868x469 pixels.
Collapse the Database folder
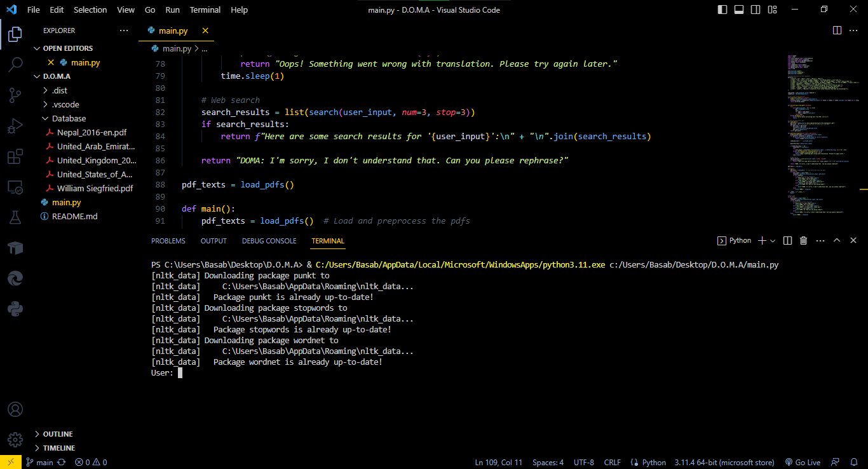[69, 118]
